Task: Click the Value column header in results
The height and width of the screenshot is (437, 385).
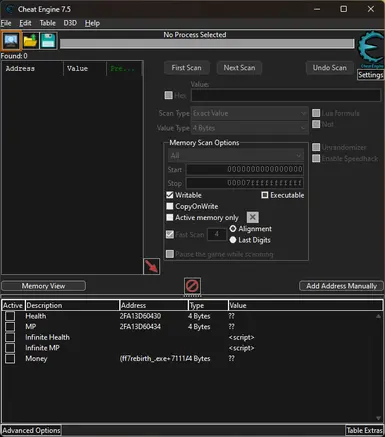Action: [x=85, y=69]
